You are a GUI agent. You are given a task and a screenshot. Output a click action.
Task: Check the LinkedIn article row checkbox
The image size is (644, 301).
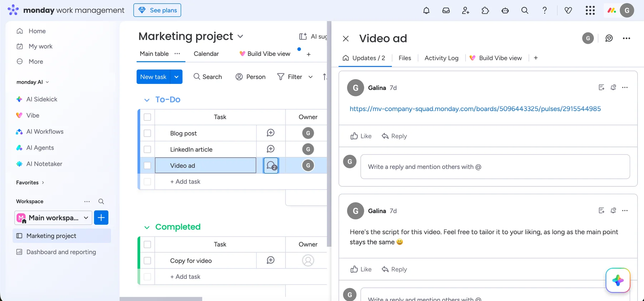(x=147, y=149)
